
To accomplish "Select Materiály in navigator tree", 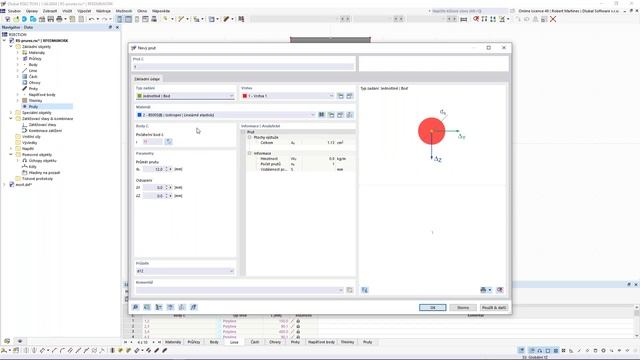I will (37, 53).
